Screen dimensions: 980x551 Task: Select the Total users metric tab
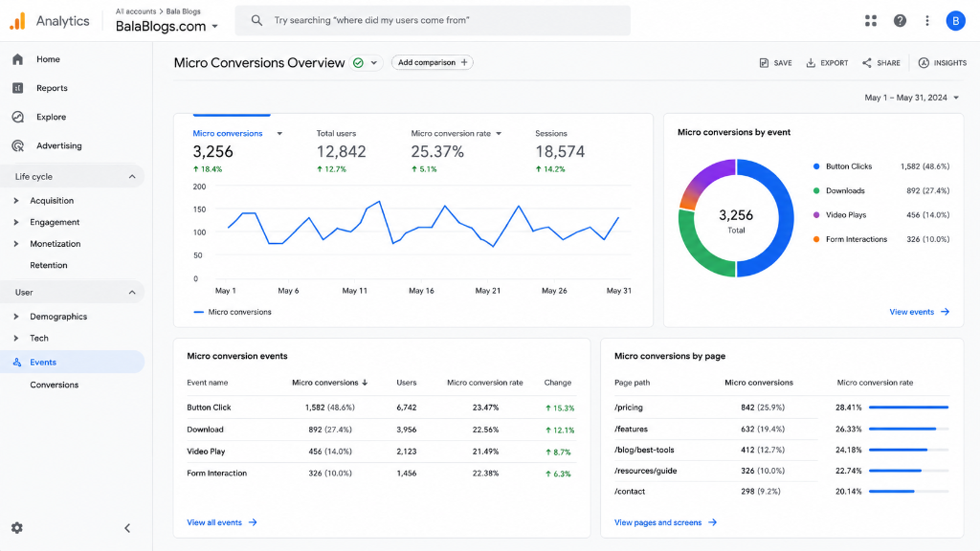[342, 150]
